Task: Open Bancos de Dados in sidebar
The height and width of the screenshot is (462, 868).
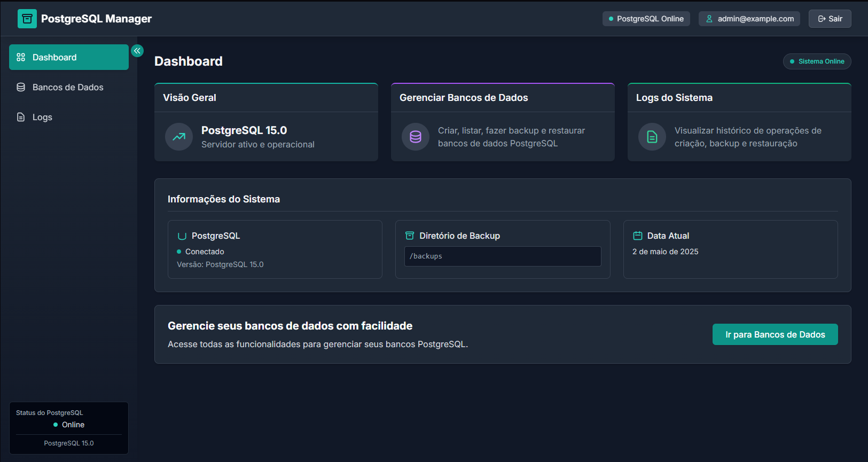Action: [x=69, y=87]
